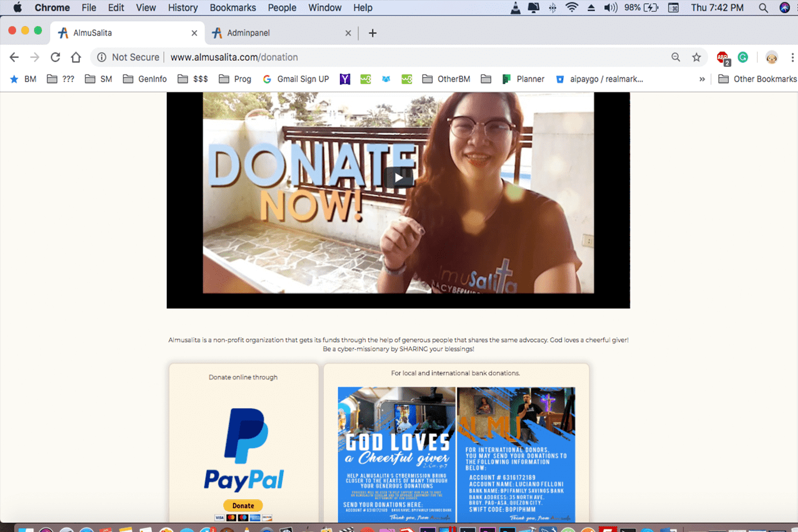
Task: Open Siri from the menu bar
Action: 784,8
